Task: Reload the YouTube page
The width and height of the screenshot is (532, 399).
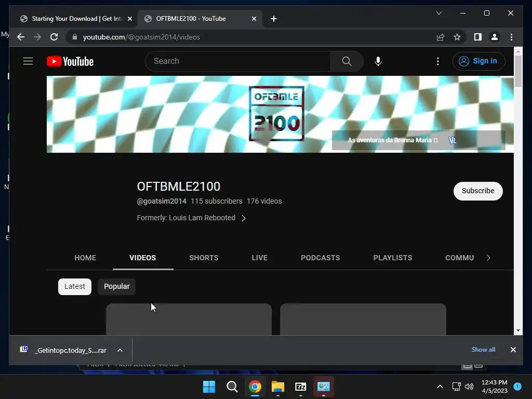Action: tap(54, 37)
